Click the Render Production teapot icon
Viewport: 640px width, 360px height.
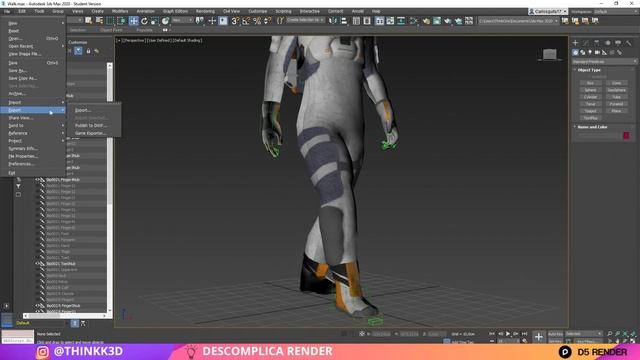point(448,21)
